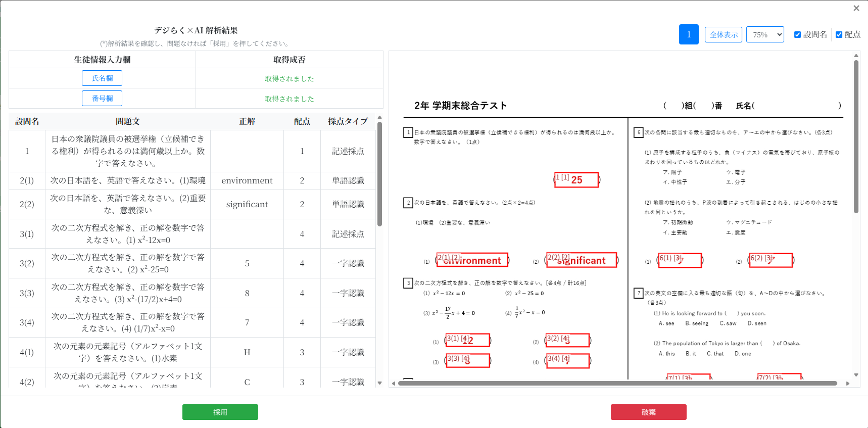Open the 氏名欄 name field button

[102, 78]
